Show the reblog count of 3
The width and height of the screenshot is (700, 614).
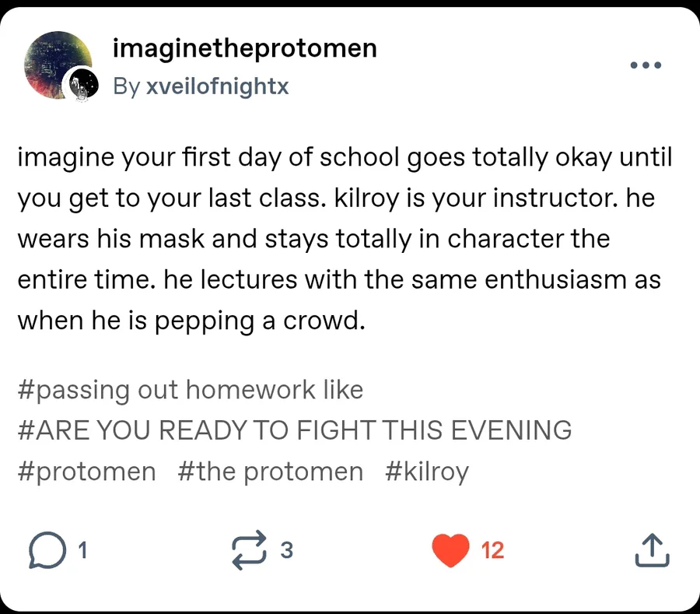tap(286, 551)
